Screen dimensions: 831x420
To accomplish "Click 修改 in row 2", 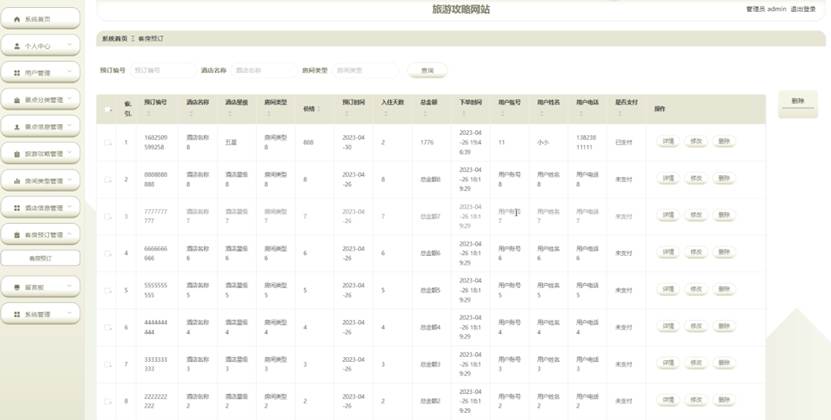I will coord(696,179).
